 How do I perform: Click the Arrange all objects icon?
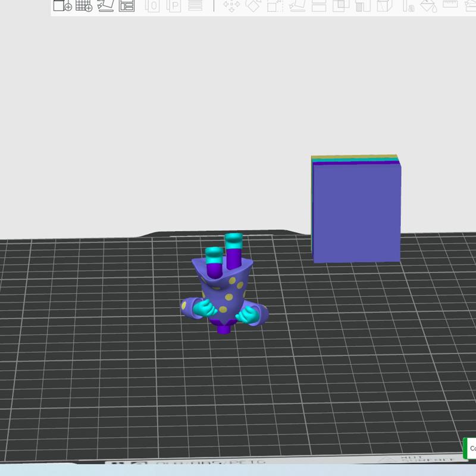(x=127, y=5)
